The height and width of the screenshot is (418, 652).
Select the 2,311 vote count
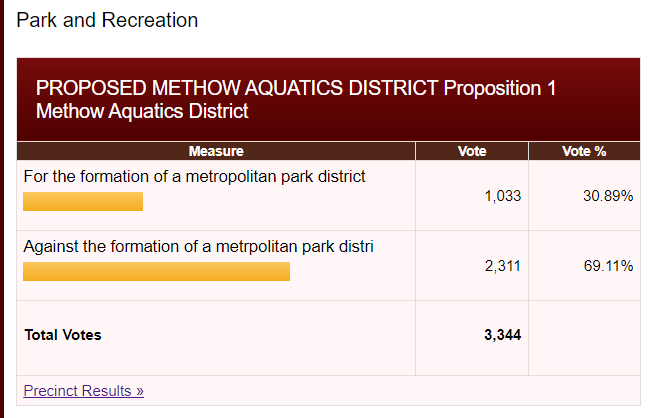coord(502,266)
